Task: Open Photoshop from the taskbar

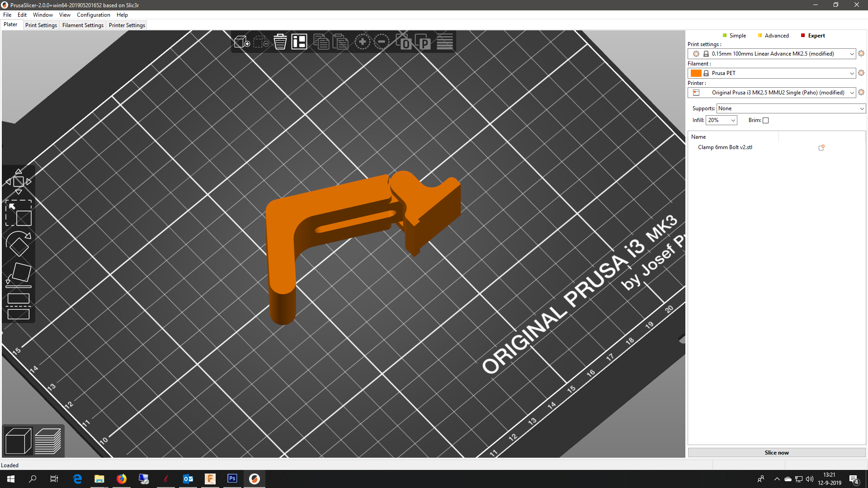Action: [x=232, y=479]
